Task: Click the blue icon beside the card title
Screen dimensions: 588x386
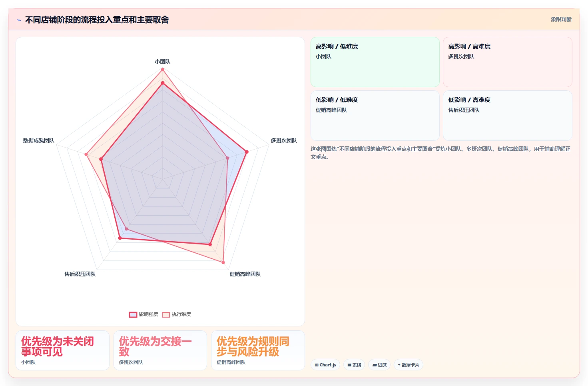Action: pyautogui.click(x=19, y=20)
